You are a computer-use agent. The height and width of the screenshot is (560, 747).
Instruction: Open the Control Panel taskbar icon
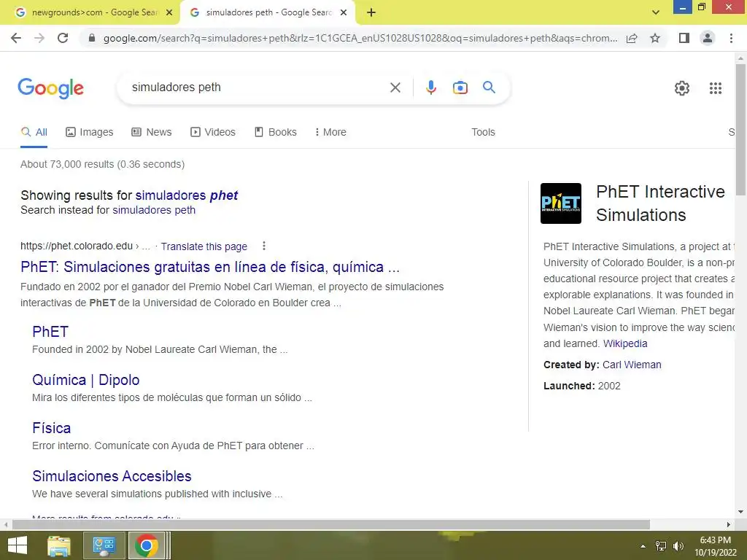[104, 545]
